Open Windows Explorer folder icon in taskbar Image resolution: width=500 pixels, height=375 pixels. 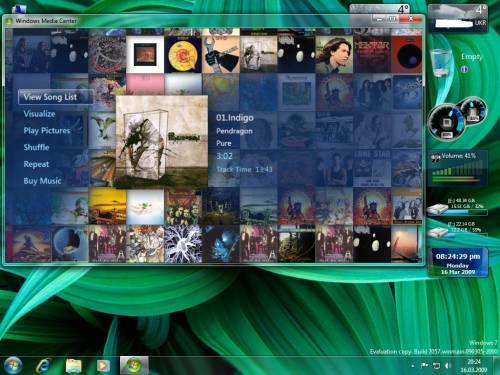pos(74,366)
